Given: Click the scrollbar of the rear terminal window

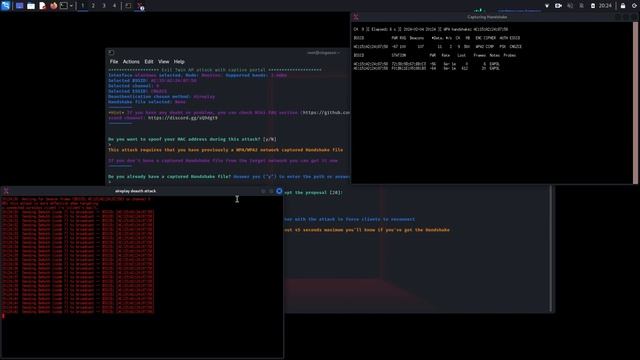Looking at the screenshot, I should 551,249.
